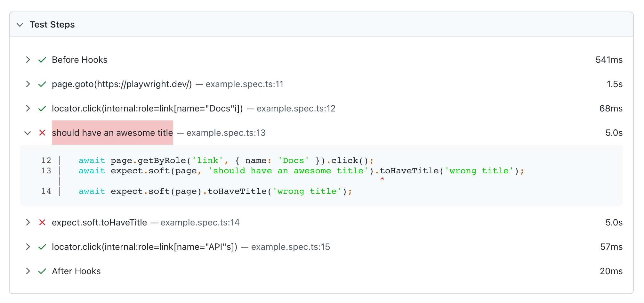Click the example.spec.ts:12 location text
The width and height of the screenshot is (644, 303).
[x=296, y=109]
